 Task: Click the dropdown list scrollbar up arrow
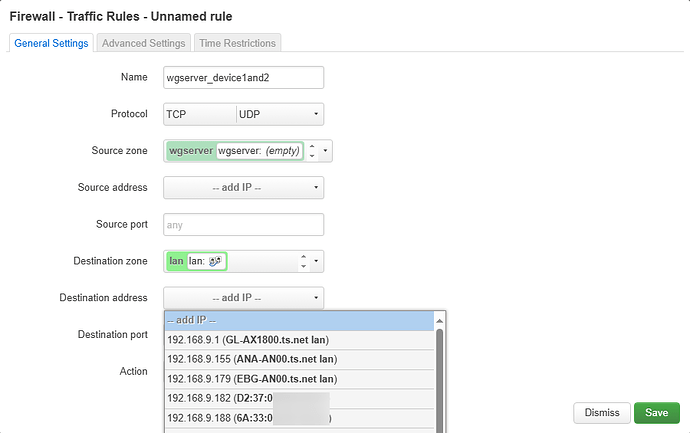pyautogui.click(x=439, y=321)
